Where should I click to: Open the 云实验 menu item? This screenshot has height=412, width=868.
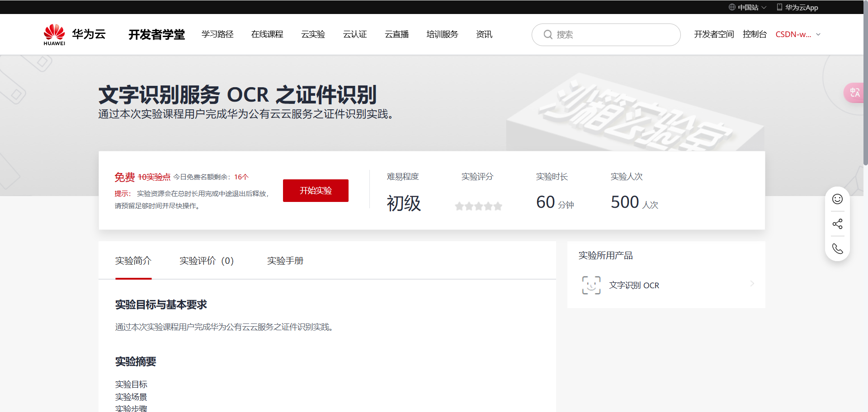[313, 34]
